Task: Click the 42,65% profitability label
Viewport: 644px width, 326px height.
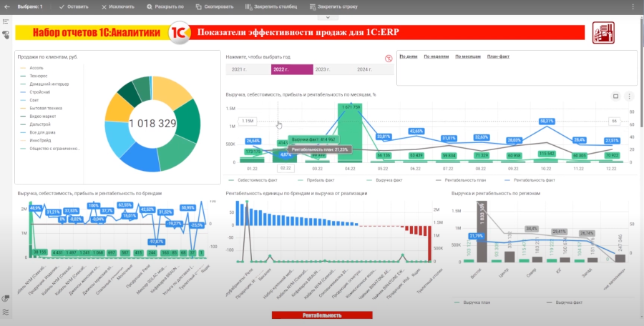Action: (416, 131)
